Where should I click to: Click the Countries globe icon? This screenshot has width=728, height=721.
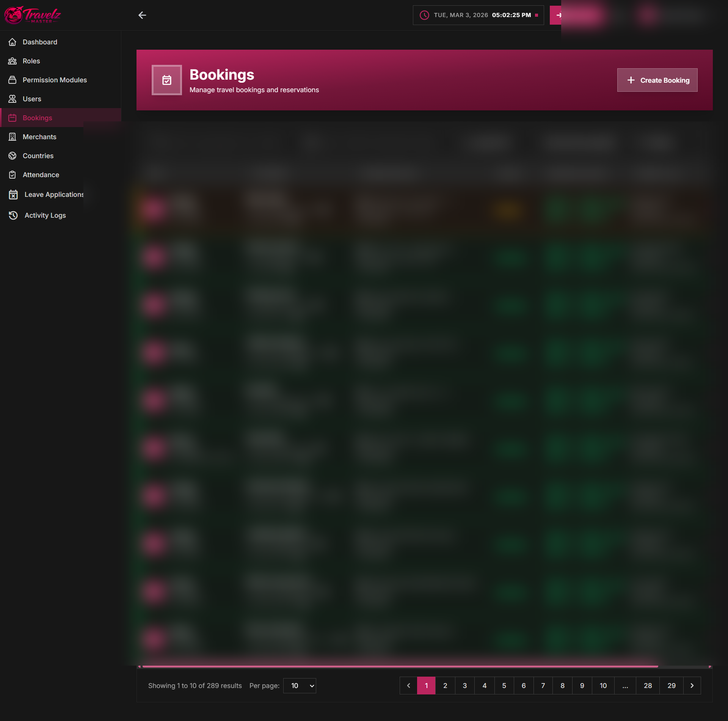click(x=13, y=156)
